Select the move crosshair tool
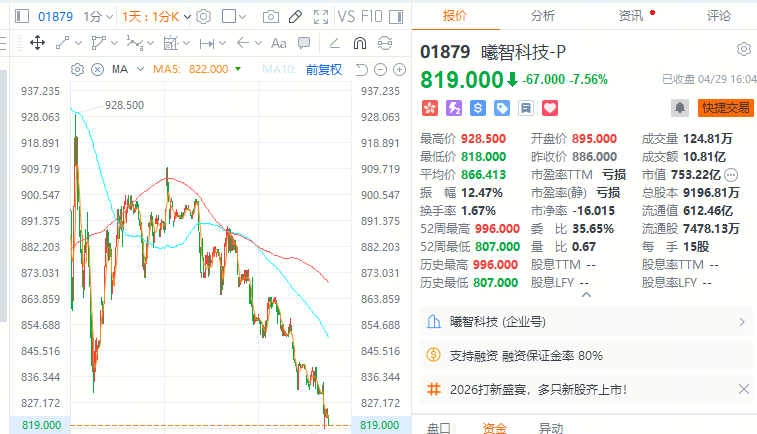The width and height of the screenshot is (757, 434). (37, 43)
